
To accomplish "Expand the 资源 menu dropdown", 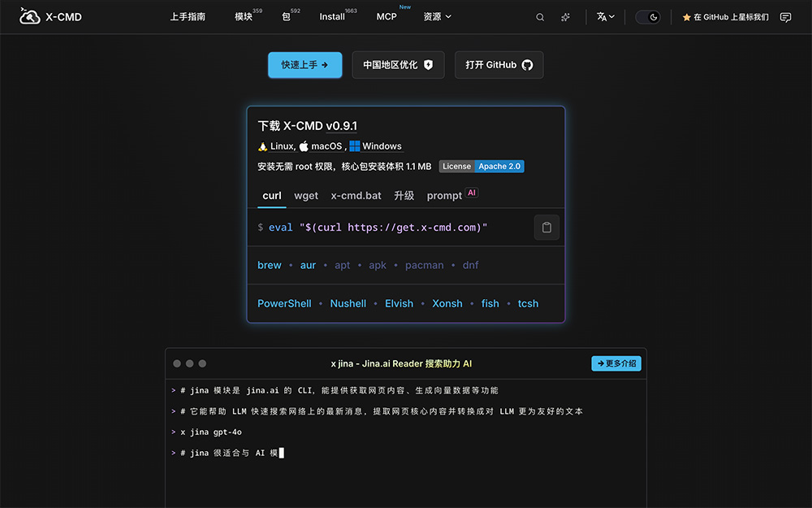I will point(437,16).
